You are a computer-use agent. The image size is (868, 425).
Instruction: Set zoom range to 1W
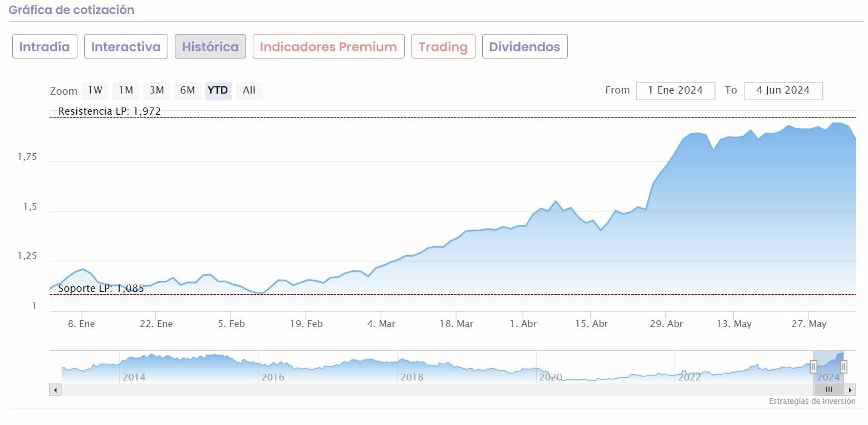(x=95, y=90)
